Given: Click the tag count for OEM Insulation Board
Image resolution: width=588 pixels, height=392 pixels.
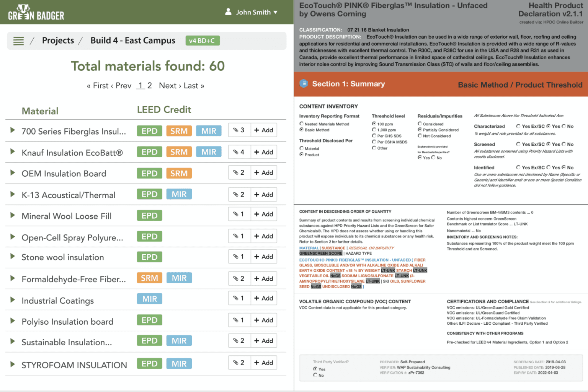Looking at the screenshot, I should coord(239,172).
